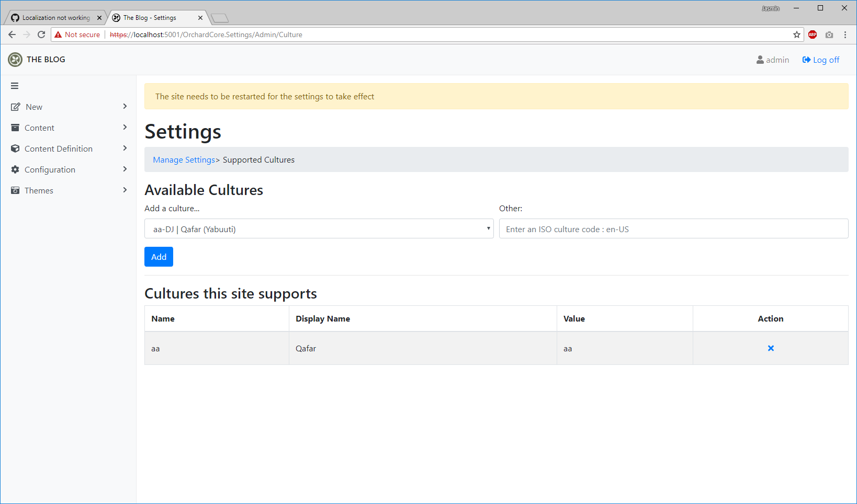Click Log off in the header

tap(820, 60)
